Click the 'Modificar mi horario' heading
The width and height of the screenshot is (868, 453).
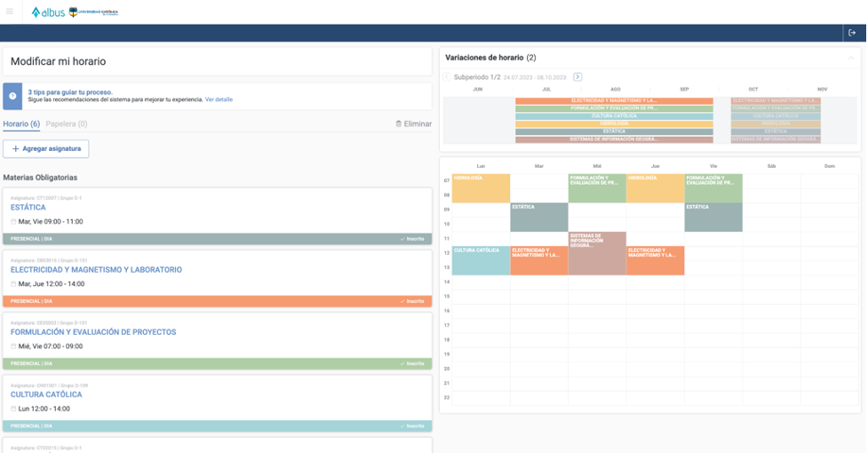click(x=58, y=61)
